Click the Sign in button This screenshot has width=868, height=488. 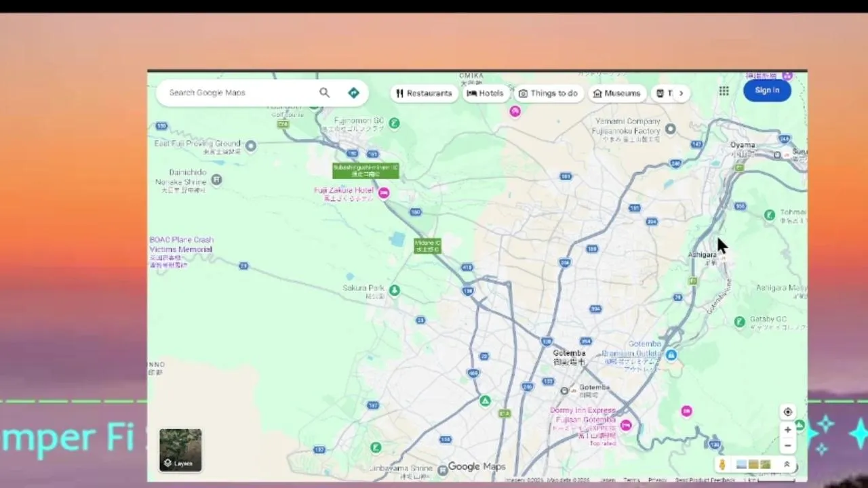click(767, 90)
